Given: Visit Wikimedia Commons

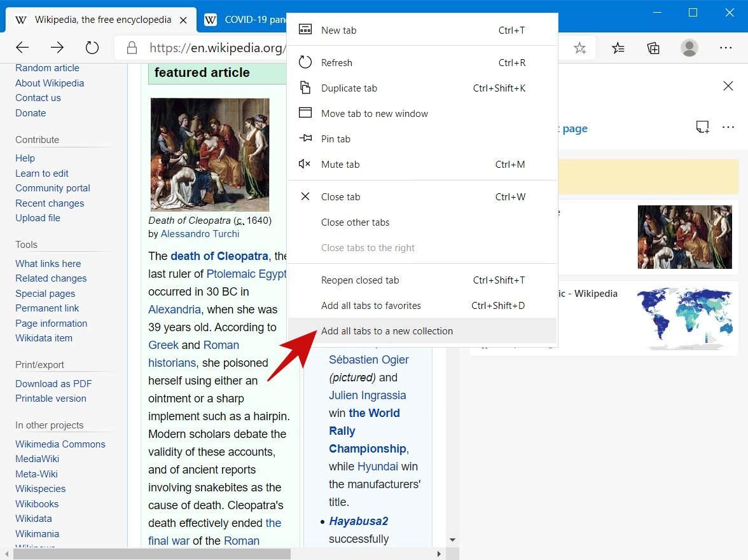Looking at the screenshot, I should pyautogui.click(x=60, y=444).
